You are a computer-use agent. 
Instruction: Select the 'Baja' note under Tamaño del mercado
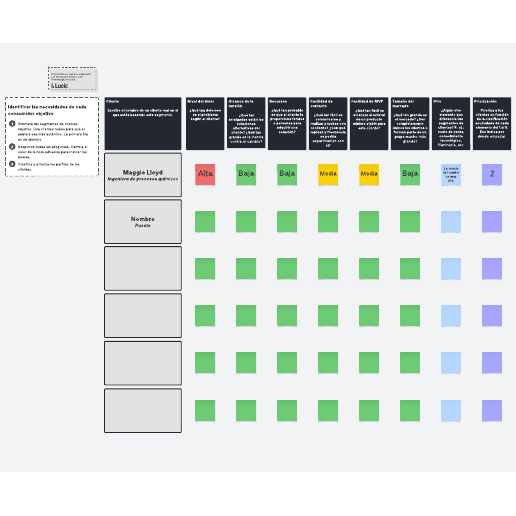point(410,174)
